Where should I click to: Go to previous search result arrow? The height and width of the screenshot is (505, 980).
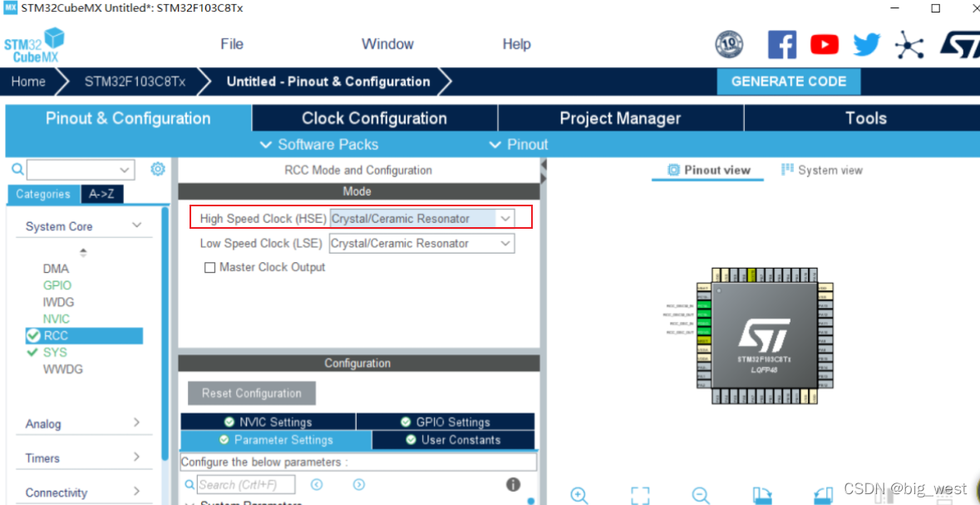click(317, 484)
